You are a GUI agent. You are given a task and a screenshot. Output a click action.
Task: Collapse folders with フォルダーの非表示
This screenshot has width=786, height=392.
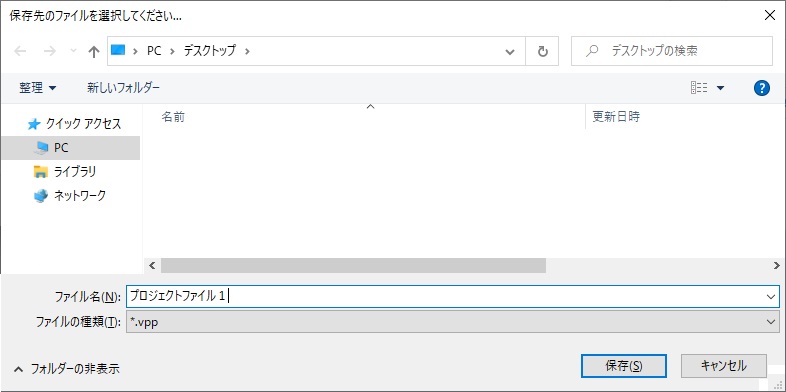point(67,369)
